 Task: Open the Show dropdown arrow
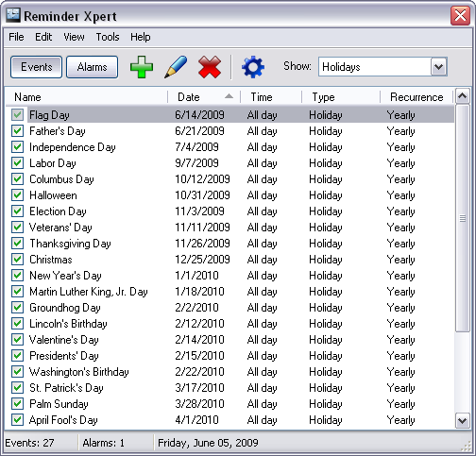tap(439, 67)
